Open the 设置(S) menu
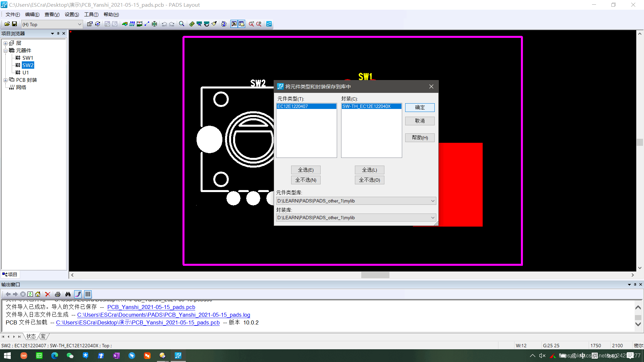 [x=72, y=14]
